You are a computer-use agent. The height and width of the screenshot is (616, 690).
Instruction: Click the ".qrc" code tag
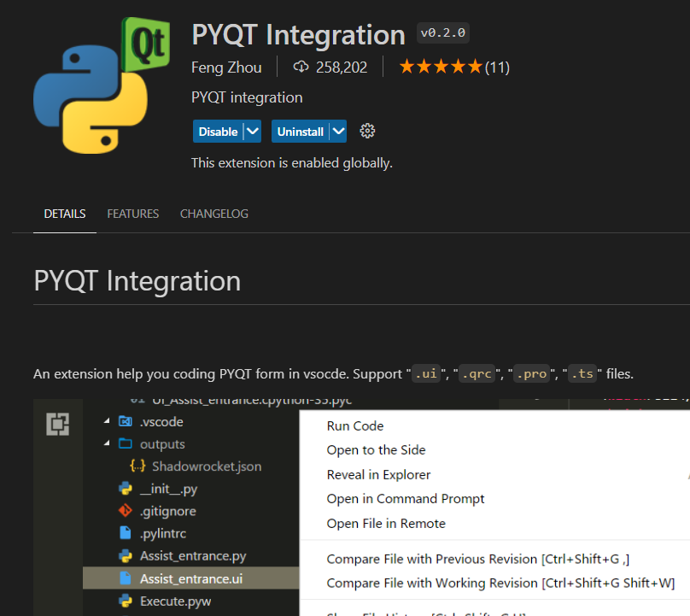coord(477,374)
